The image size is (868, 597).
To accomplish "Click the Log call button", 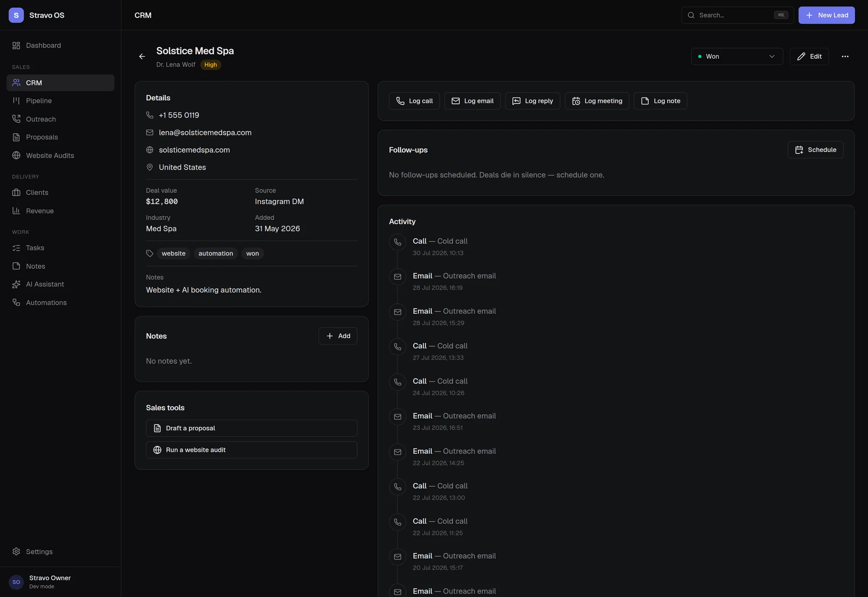I will click(x=414, y=101).
